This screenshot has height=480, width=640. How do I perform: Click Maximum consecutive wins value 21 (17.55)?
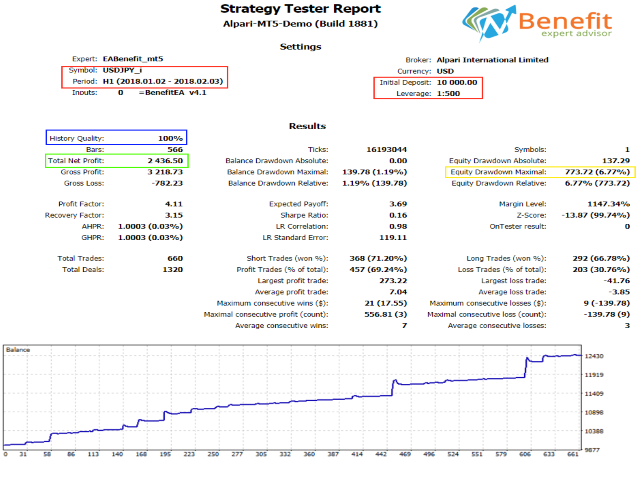pos(386,303)
